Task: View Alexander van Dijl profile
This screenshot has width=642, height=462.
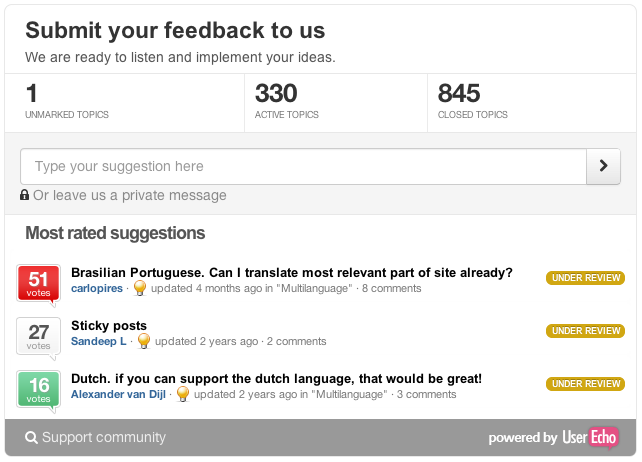Action: point(118,394)
